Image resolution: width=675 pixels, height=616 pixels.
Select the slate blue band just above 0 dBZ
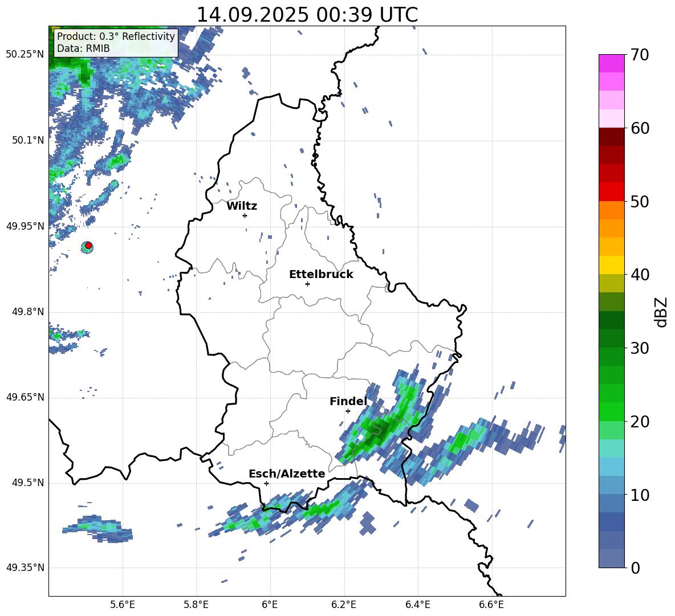point(612,558)
